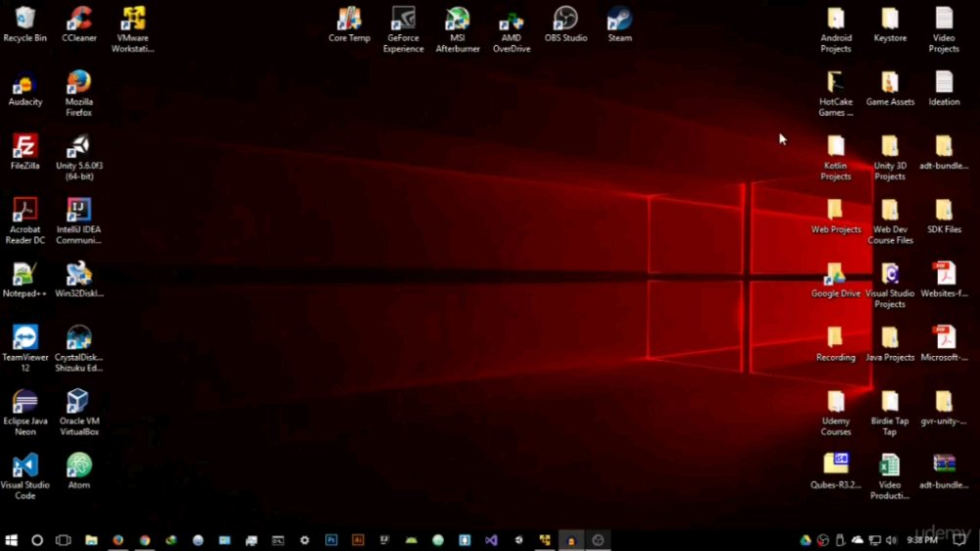The width and height of the screenshot is (980, 551).
Task: Click the Cortana search circle
Action: [x=37, y=540]
